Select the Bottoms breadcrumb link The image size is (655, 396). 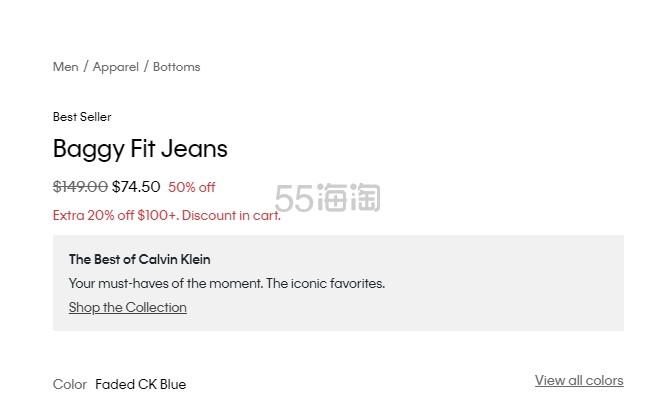coord(176,67)
